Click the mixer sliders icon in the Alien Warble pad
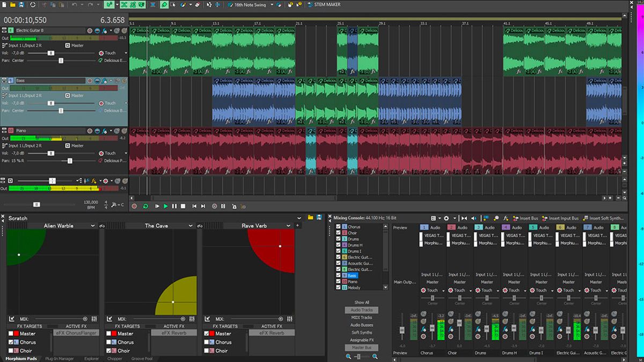Image resolution: width=644 pixels, height=362 pixels. coord(94,319)
